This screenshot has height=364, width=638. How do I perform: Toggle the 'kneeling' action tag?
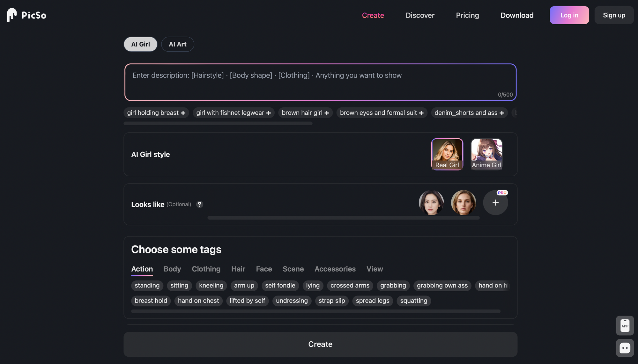click(211, 286)
